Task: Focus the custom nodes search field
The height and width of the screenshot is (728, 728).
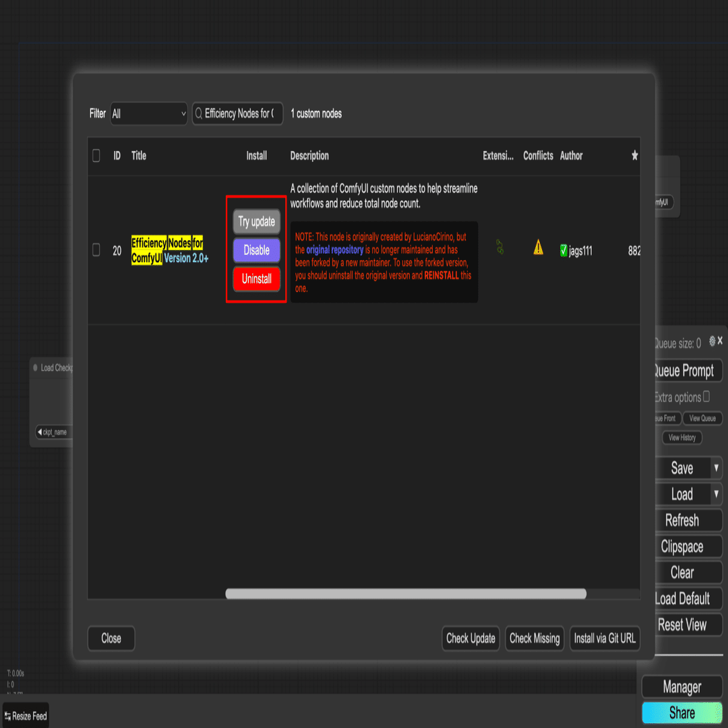Action: [x=238, y=113]
